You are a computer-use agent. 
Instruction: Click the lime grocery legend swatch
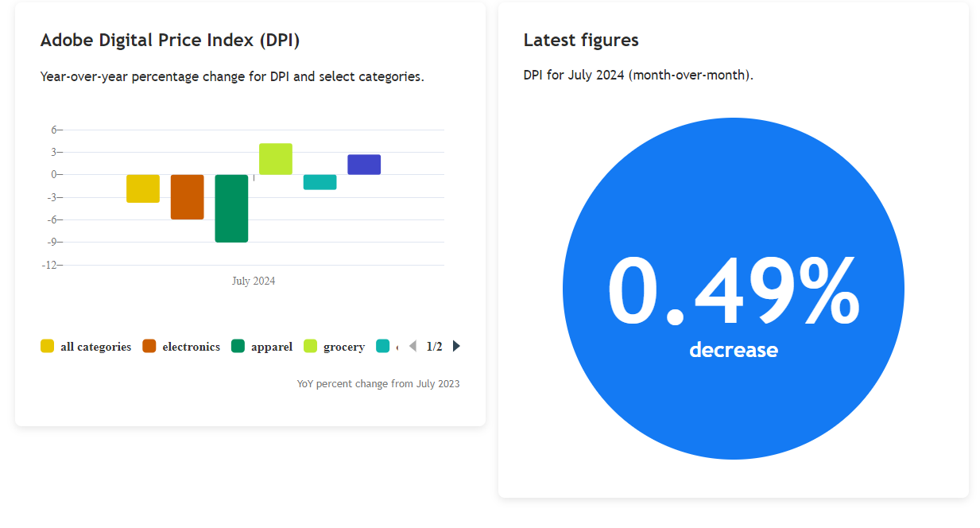310,346
